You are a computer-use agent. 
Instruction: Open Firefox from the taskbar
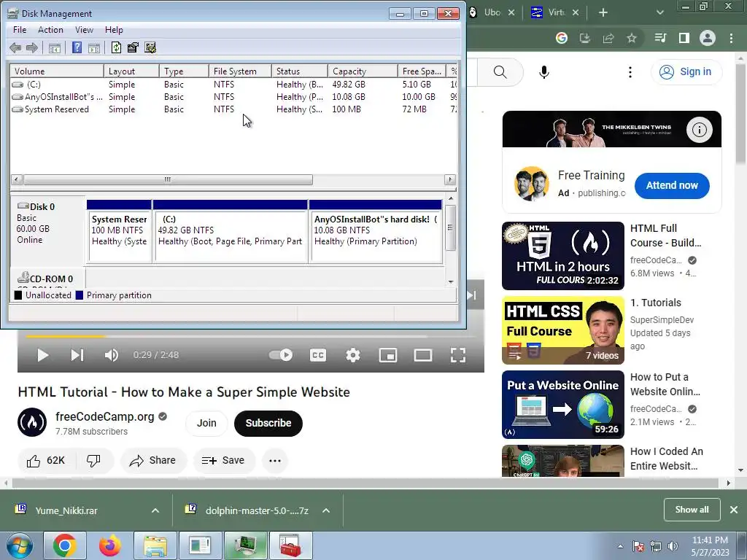110,545
